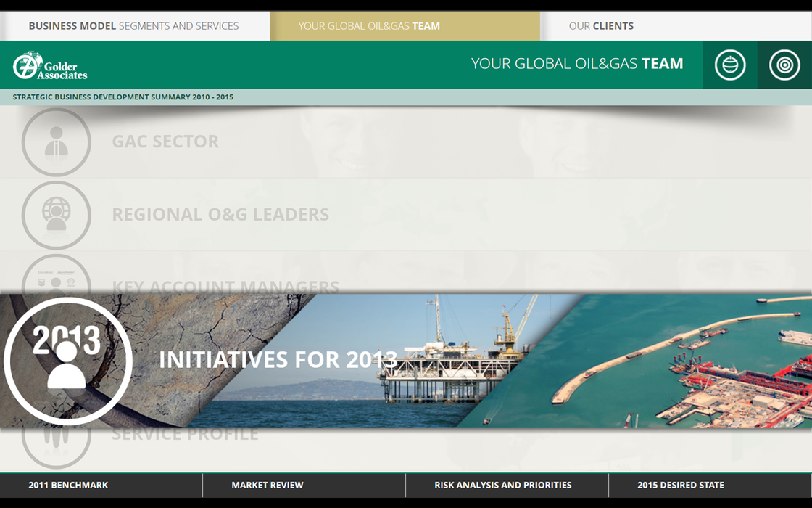This screenshot has height=508, width=812.
Task: Select the GAC Sector heading
Action: (165, 142)
